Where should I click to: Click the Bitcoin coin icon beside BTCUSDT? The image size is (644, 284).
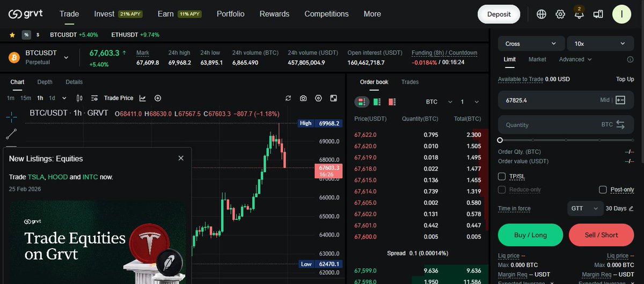pyautogui.click(x=15, y=57)
